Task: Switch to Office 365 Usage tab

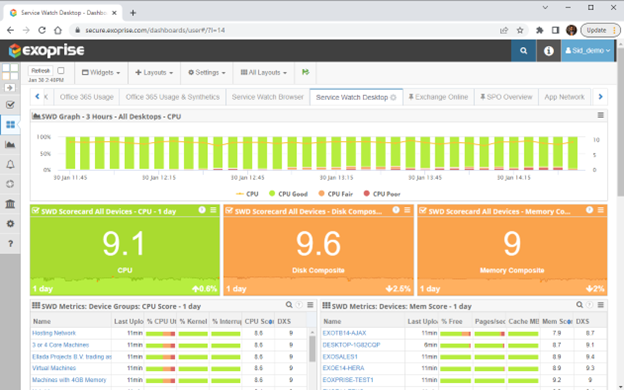Action: coord(87,97)
